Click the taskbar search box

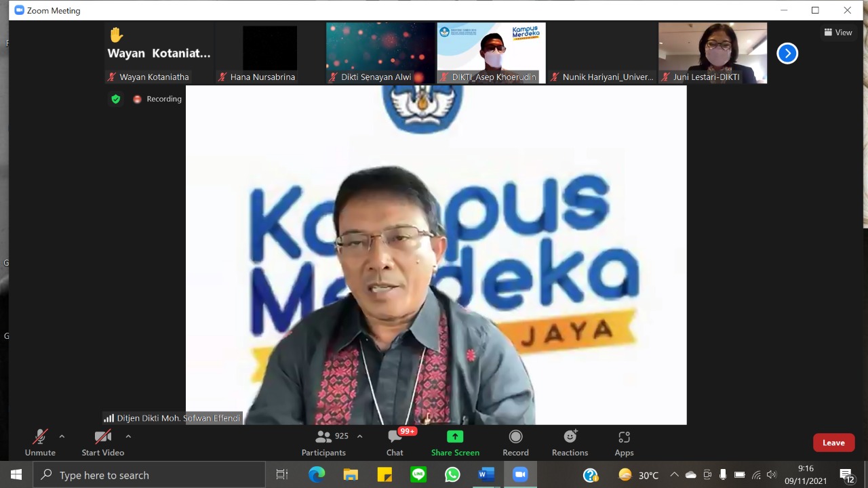click(149, 475)
